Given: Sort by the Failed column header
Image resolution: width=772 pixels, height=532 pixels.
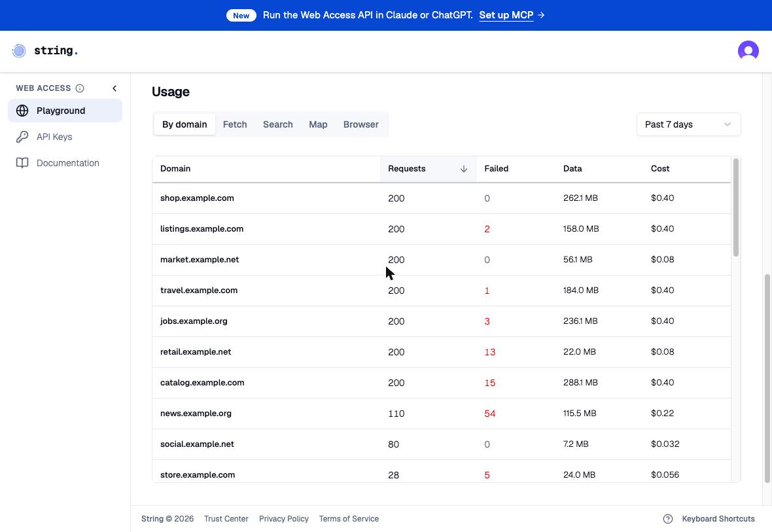Looking at the screenshot, I should [x=497, y=168].
